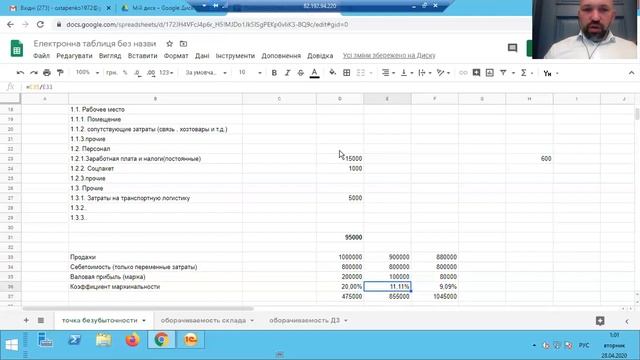Open the functions sigma menu
The height and width of the screenshot is (360, 640).
point(524,73)
